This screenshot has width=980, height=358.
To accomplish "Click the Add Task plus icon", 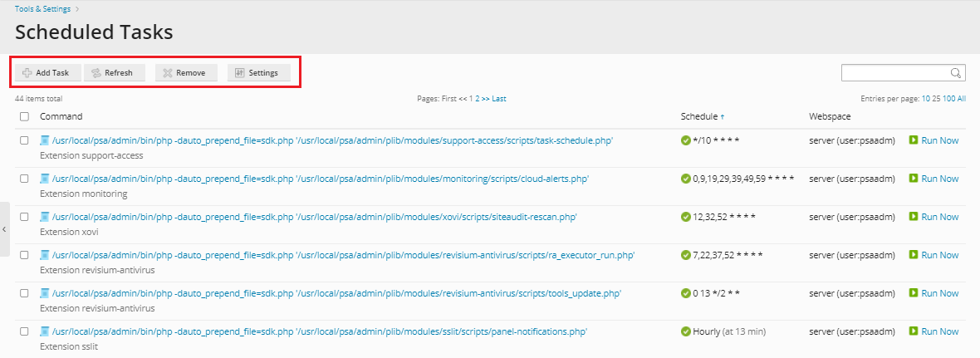I will tap(27, 73).
